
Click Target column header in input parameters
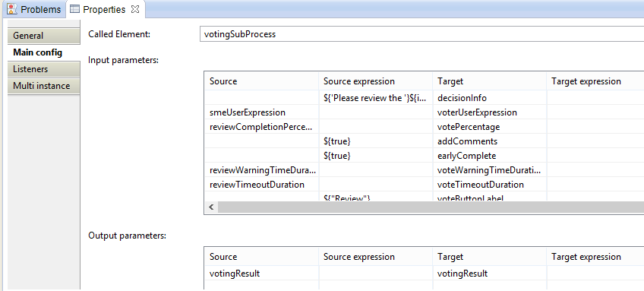489,81
